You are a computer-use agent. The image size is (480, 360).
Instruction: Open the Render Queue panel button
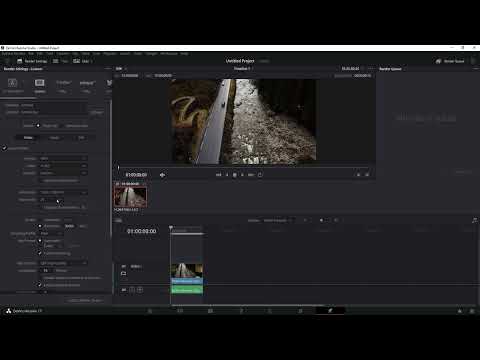point(450,61)
